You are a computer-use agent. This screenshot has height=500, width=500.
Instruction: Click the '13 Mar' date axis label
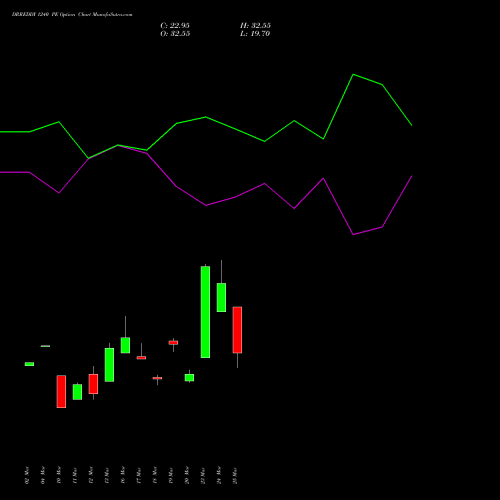click(x=107, y=475)
